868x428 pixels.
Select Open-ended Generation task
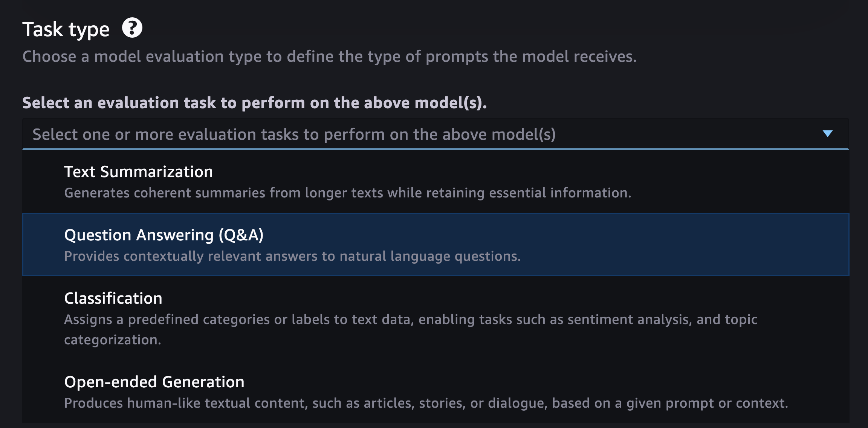[x=436, y=392]
